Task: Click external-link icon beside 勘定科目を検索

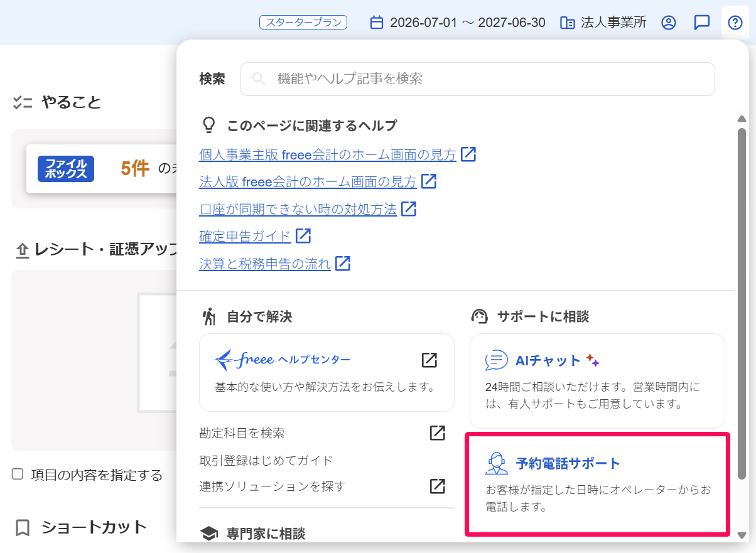Action: tap(438, 433)
